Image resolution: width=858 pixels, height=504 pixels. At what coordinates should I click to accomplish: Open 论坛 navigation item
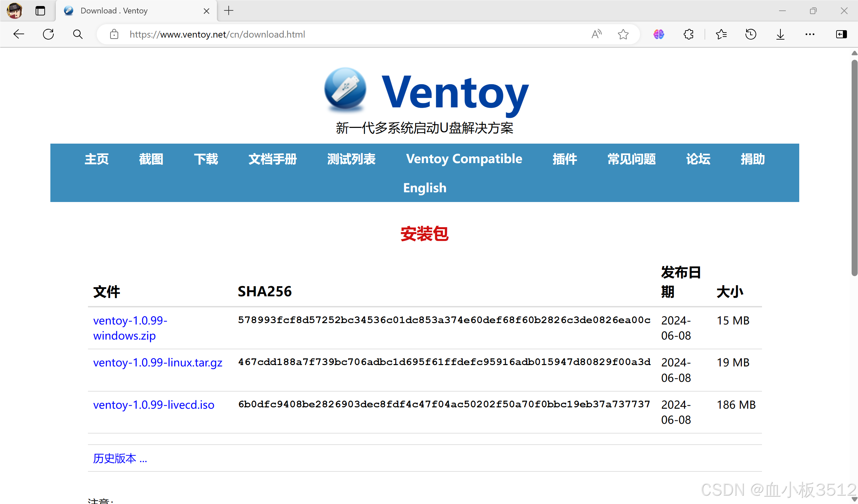click(x=698, y=159)
